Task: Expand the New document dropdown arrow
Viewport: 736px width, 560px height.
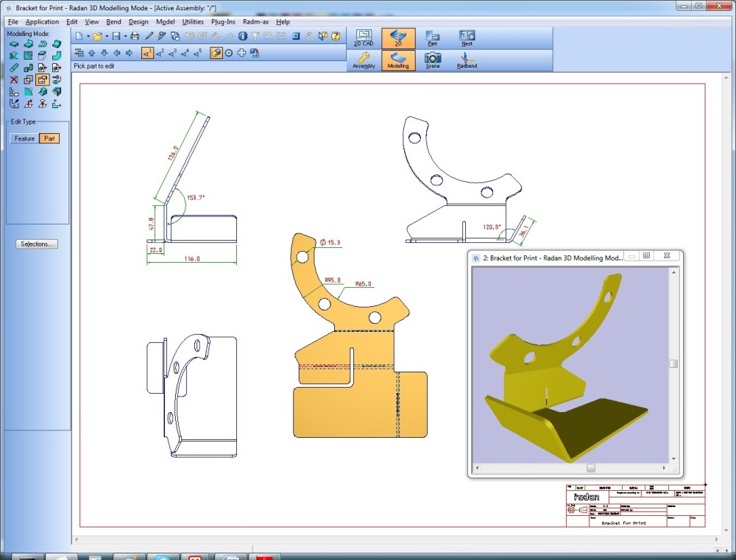Action: pos(88,35)
